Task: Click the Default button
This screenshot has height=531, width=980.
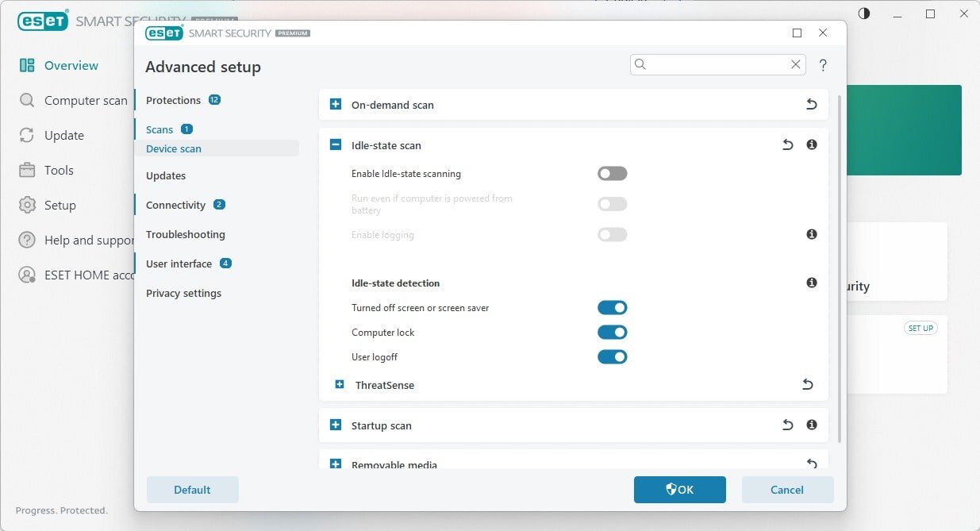Action: click(193, 490)
